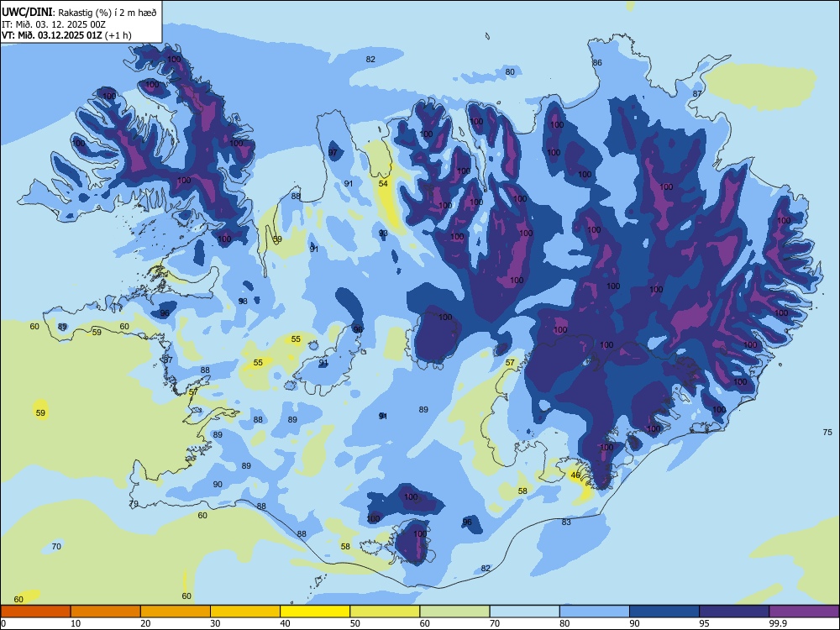Click the 86 value near the northern coast
Image resolution: width=840 pixels, height=630 pixels.
tap(596, 63)
